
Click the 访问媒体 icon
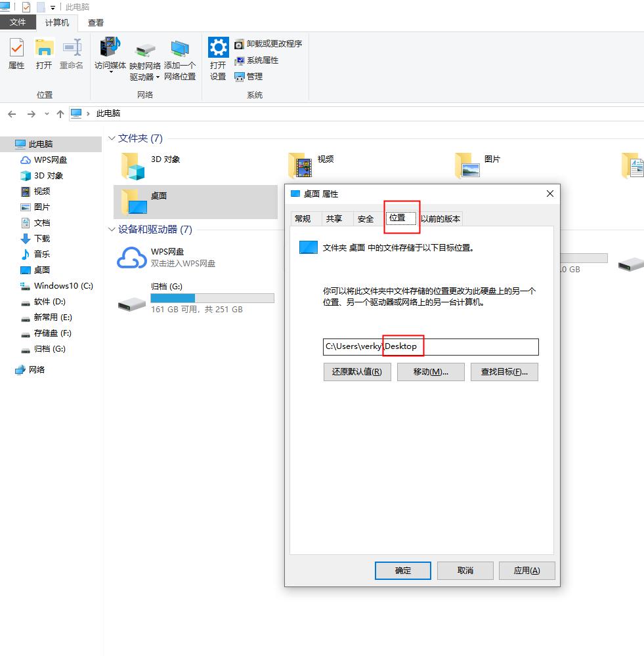tap(109, 52)
